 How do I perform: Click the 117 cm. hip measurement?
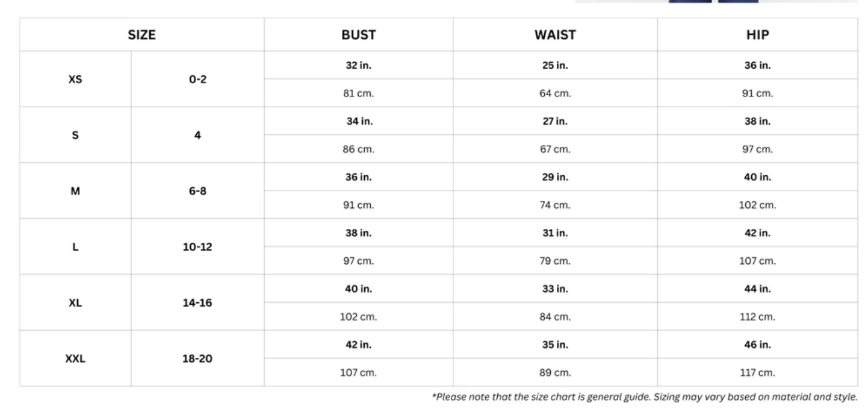[757, 373]
